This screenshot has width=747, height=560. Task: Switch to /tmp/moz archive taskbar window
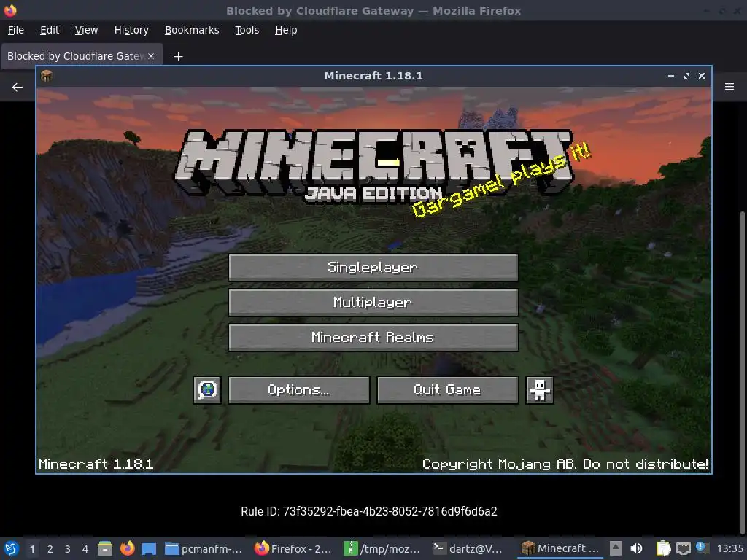(382, 548)
